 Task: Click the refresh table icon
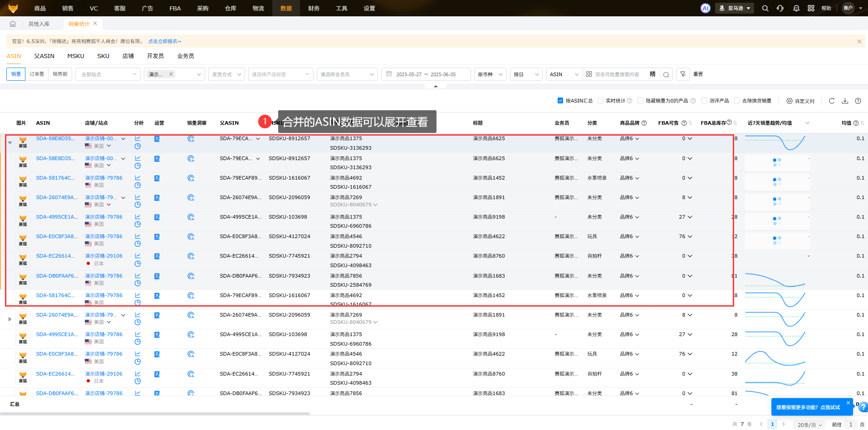point(832,101)
